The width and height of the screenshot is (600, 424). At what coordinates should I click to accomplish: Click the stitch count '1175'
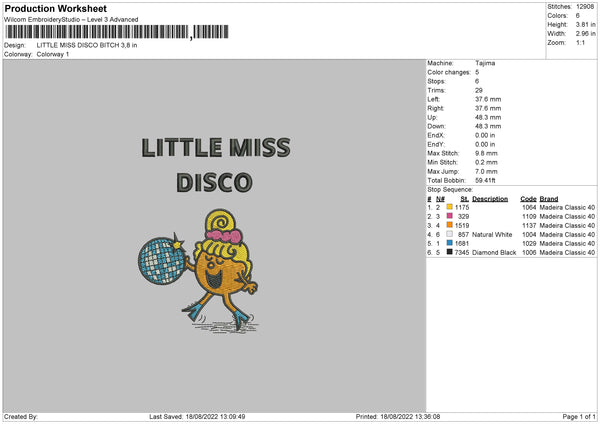tap(462, 207)
